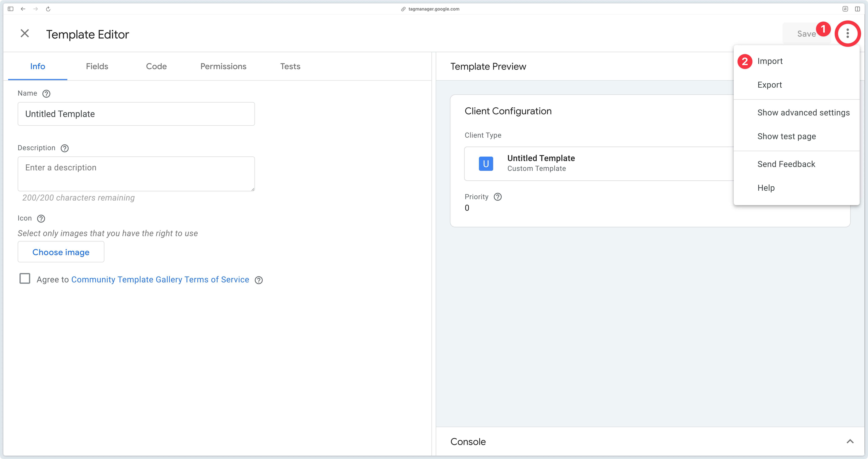Click the help icon next to Name

tap(46, 94)
